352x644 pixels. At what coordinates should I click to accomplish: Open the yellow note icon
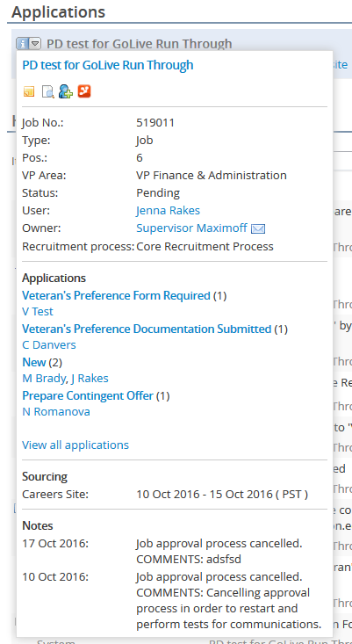[x=29, y=91]
